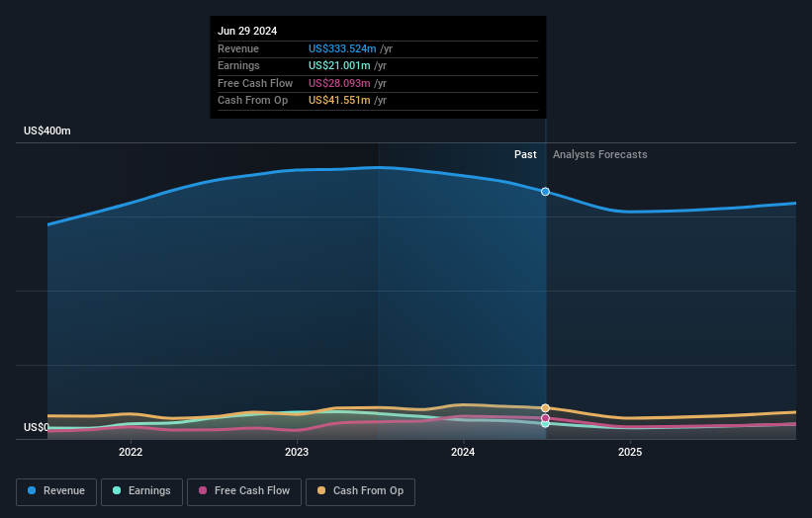Toggle the Cash From Op legend series
The height and width of the screenshot is (518, 812).
tap(360, 491)
